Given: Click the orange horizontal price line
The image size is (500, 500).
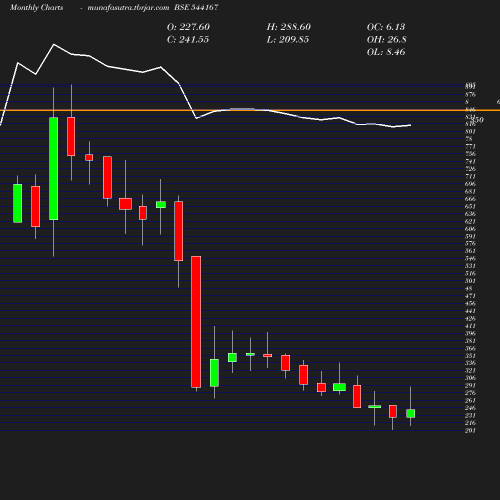Looking at the screenshot, I should (x=250, y=110).
